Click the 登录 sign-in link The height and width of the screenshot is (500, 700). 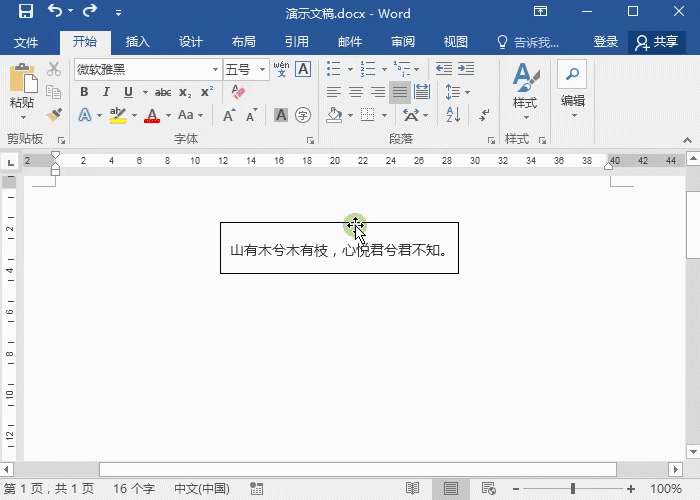[605, 42]
